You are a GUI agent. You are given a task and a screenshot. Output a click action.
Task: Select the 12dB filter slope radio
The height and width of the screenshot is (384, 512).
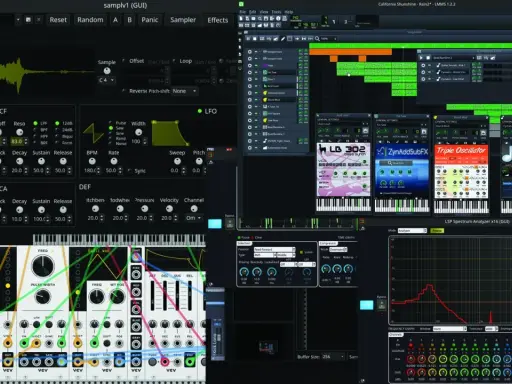tap(57, 123)
